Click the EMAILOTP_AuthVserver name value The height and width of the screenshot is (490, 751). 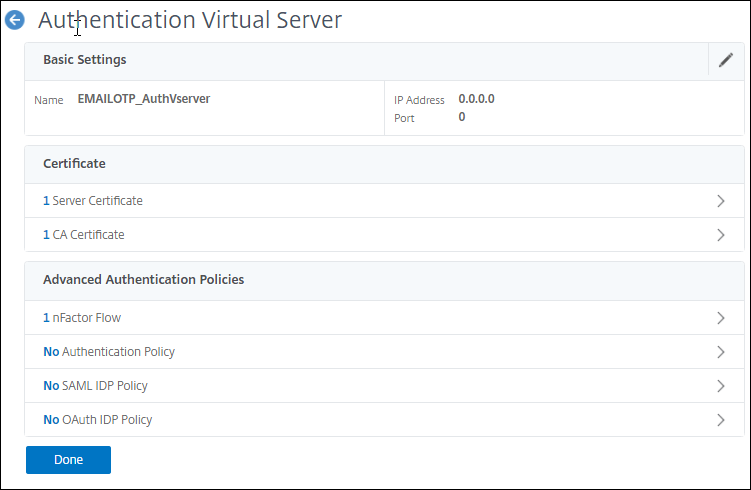[143, 99]
